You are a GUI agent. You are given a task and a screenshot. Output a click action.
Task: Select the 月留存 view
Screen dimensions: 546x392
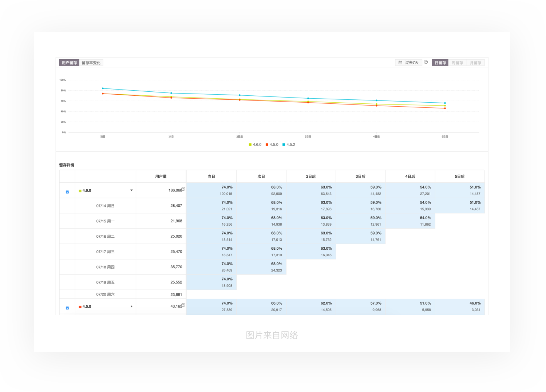pyautogui.click(x=475, y=63)
